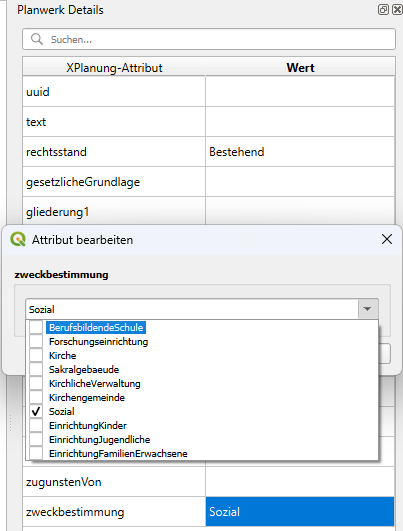
Task: Sort by Wert column header
Action: click(300, 67)
